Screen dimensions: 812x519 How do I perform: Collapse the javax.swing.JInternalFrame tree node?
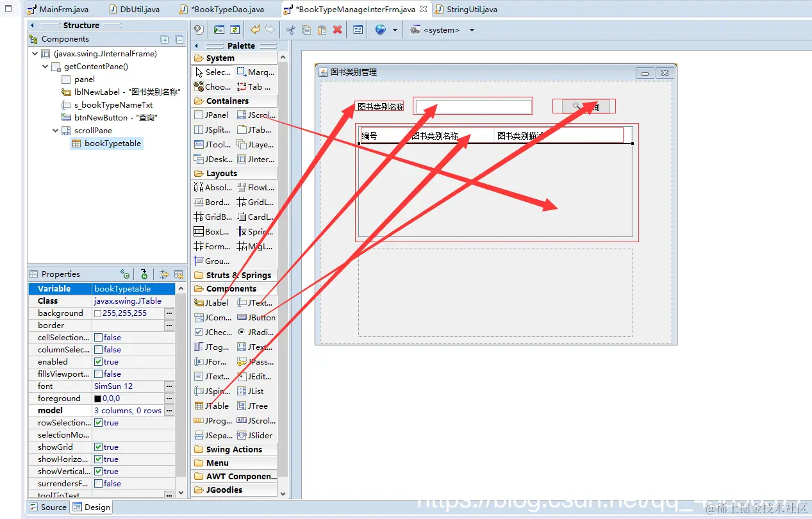[x=35, y=54]
